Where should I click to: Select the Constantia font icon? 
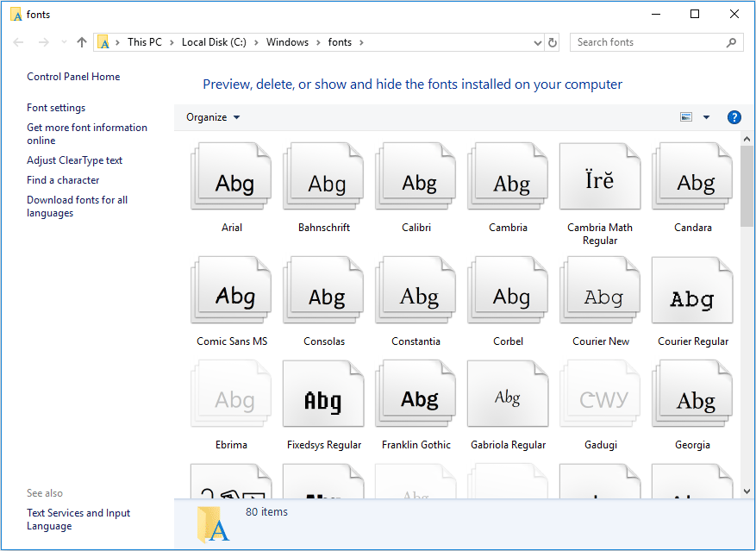coord(415,290)
